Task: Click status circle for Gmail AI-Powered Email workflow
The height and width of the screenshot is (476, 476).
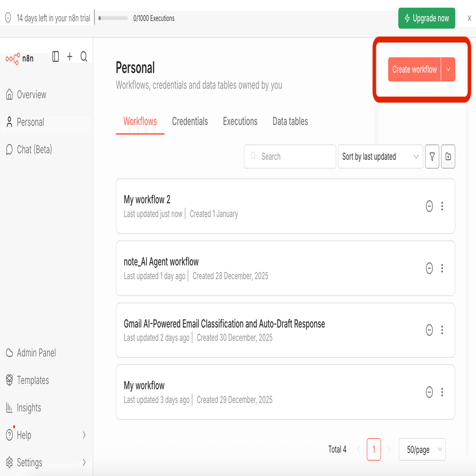Action: coord(429,330)
